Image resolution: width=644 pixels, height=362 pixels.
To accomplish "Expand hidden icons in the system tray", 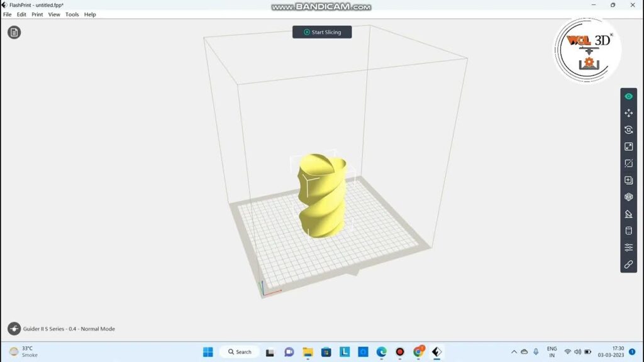I will pyautogui.click(x=514, y=351).
